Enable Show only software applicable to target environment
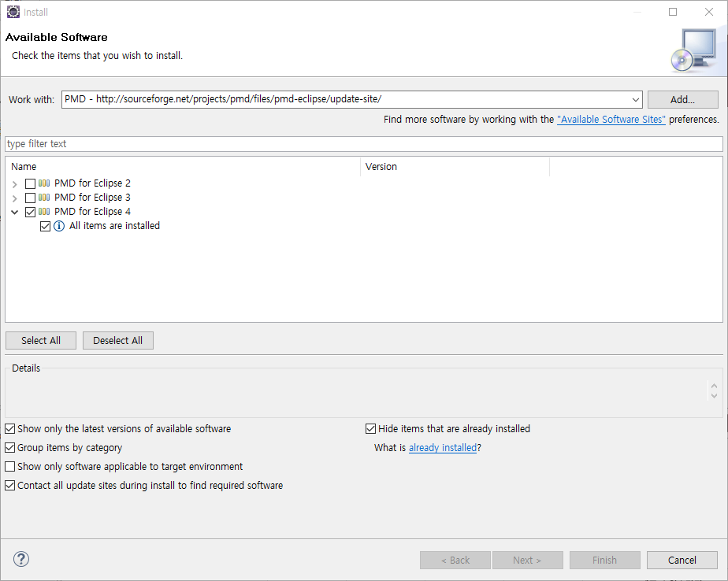Screen dimensions: 728x581 pyautogui.click(x=10, y=467)
